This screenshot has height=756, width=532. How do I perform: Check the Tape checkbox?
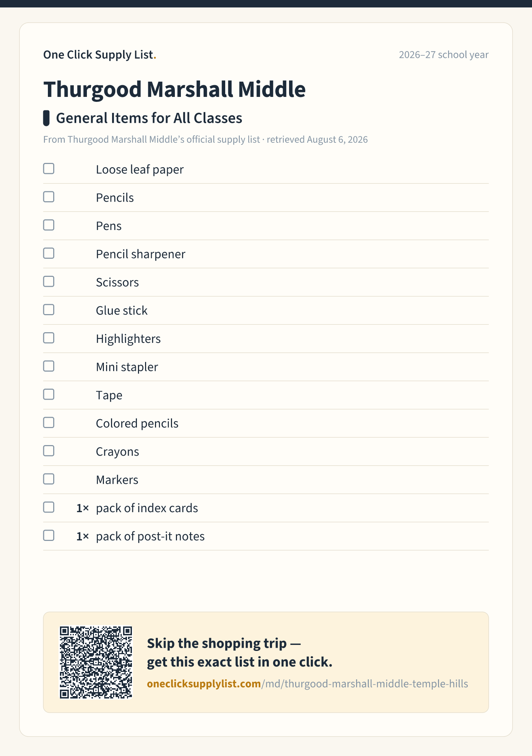[x=49, y=394]
